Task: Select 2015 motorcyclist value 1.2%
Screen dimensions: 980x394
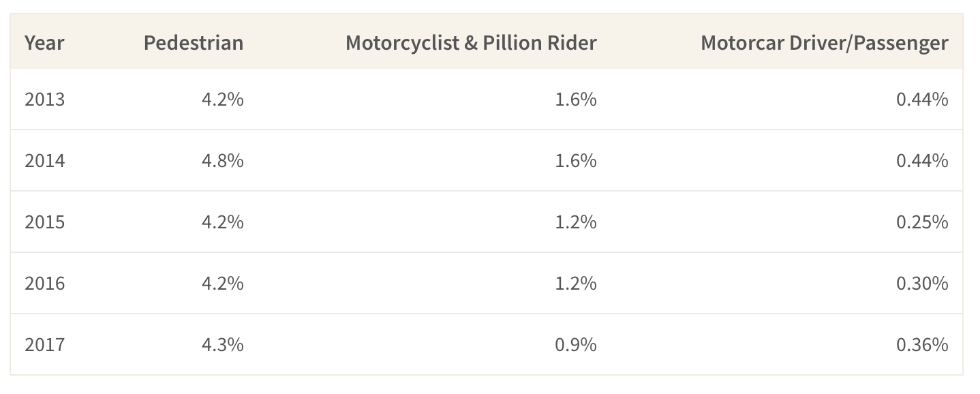Action: pyautogui.click(x=576, y=222)
